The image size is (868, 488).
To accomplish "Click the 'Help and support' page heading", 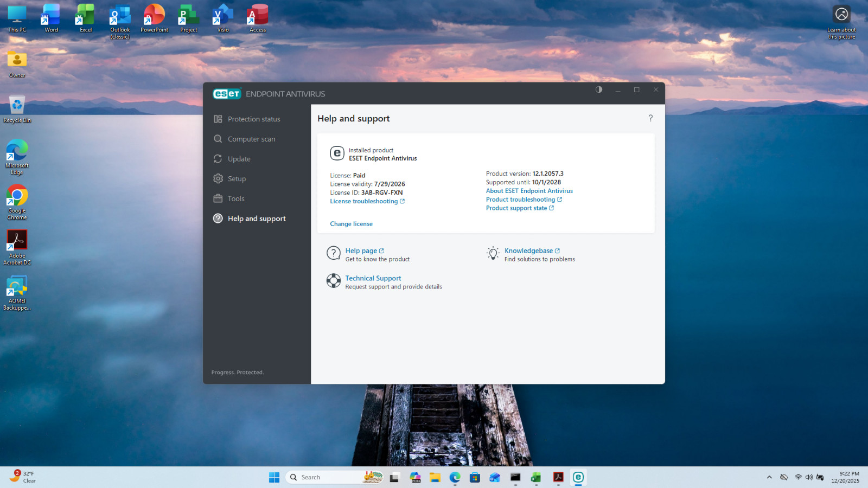I will point(354,118).
